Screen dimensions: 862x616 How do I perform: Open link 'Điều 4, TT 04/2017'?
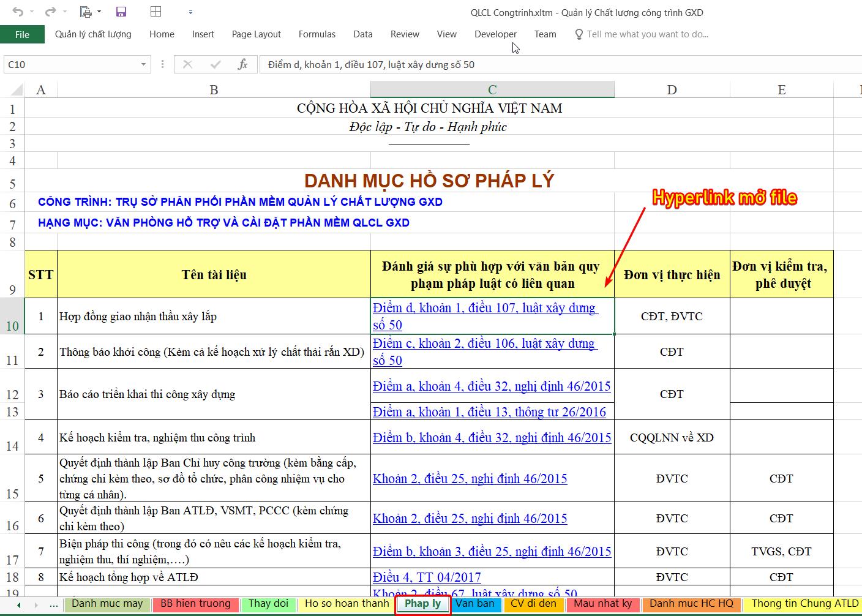pyautogui.click(x=427, y=577)
